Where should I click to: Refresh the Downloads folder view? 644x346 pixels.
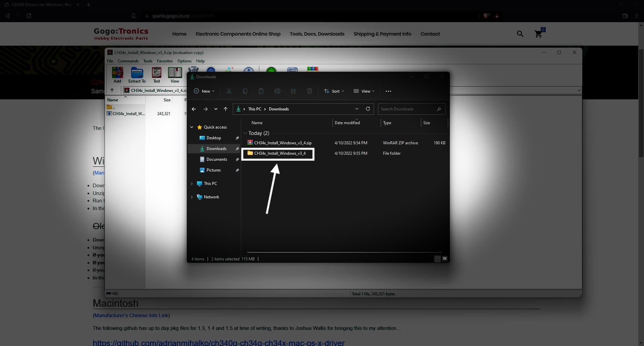(x=368, y=109)
